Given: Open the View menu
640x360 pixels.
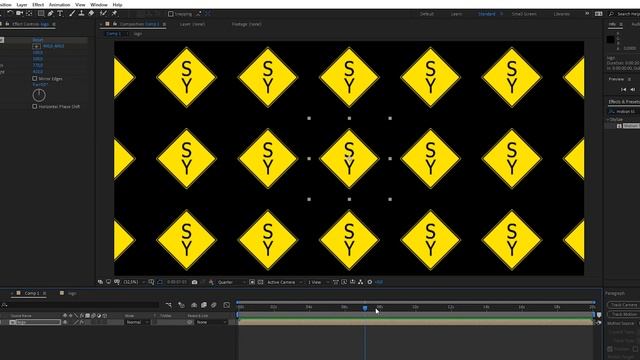Looking at the screenshot, I should [80, 4].
